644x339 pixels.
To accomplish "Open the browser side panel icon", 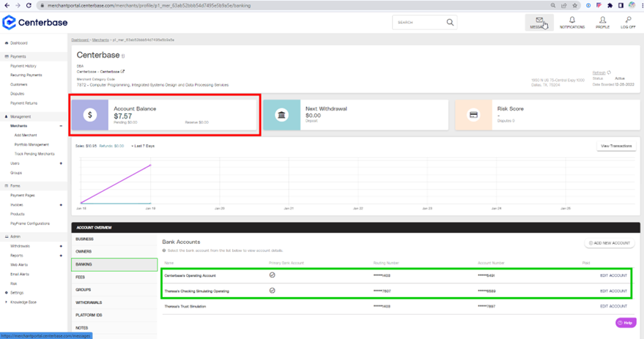I will click(621, 5).
